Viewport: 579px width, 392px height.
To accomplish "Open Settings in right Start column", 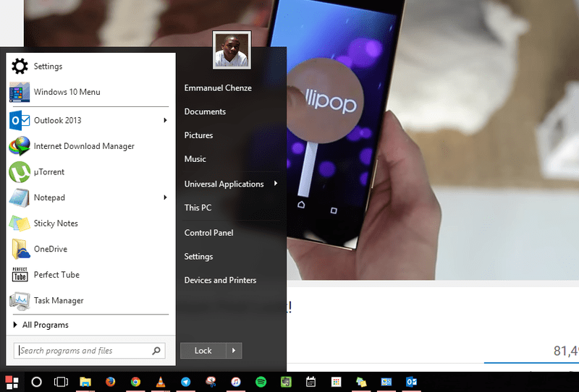I will click(x=198, y=257).
